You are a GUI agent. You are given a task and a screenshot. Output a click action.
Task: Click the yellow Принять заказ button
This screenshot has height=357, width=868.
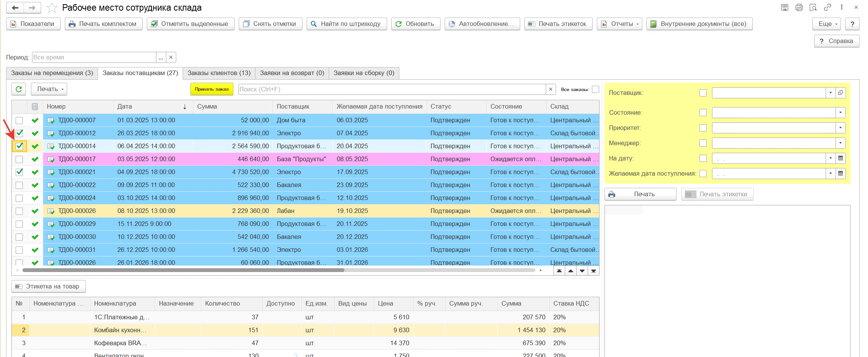(212, 89)
